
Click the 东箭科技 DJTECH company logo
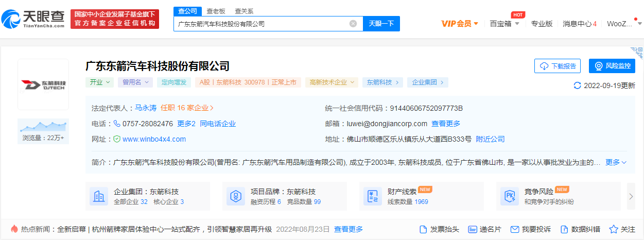pos(43,84)
